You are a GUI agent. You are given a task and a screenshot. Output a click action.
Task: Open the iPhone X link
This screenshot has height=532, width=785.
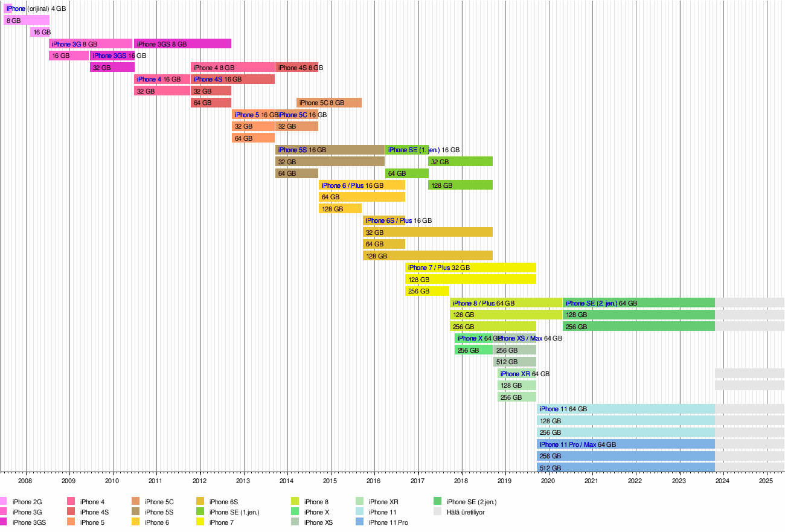point(470,339)
